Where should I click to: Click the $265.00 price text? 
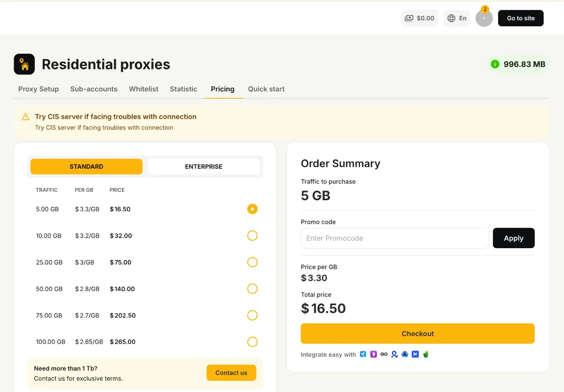click(123, 342)
